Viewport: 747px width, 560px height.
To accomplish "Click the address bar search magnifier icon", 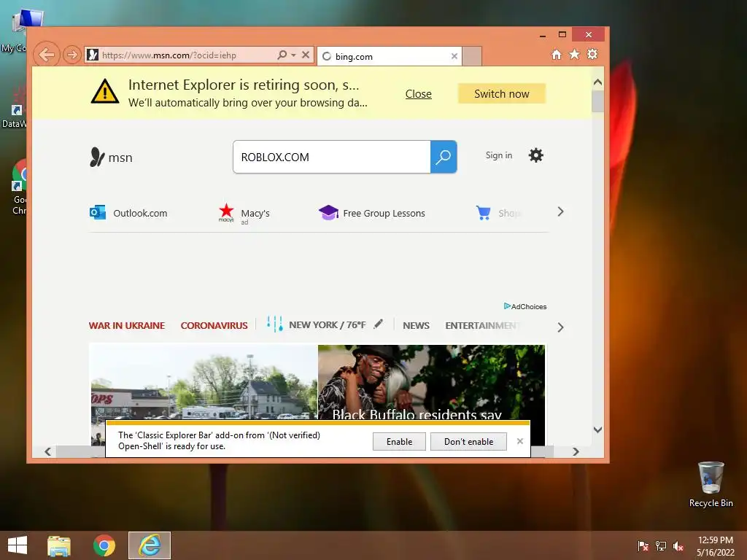I will (x=282, y=55).
